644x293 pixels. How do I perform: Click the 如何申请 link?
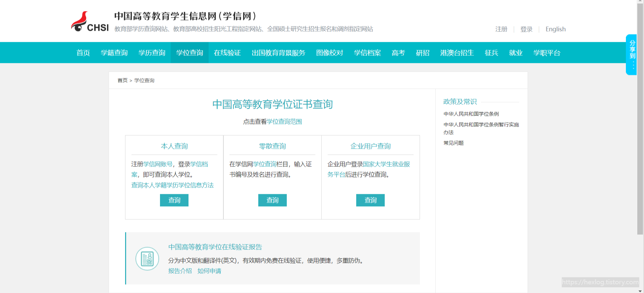tap(209, 271)
